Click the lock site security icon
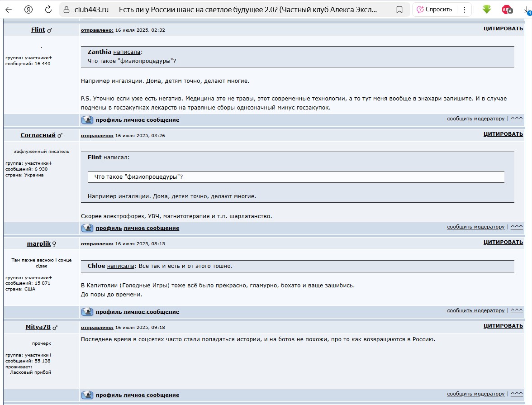Image resolution: width=532 pixels, height=405 pixels. (67, 10)
